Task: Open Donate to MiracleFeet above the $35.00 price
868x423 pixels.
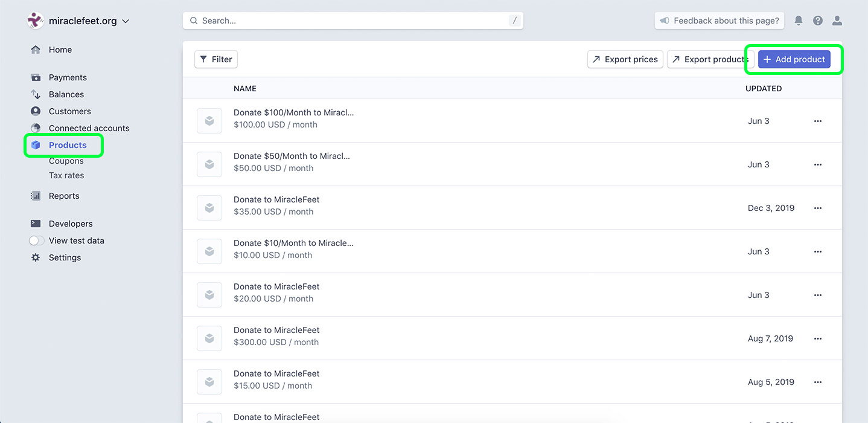Action: 276,199
